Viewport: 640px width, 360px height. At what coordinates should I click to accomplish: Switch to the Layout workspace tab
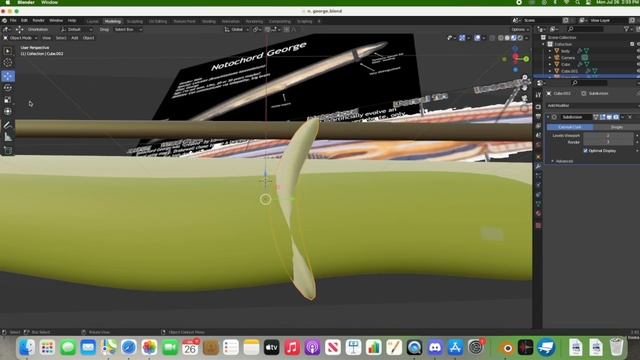pyautogui.click(x=93, y=21)
